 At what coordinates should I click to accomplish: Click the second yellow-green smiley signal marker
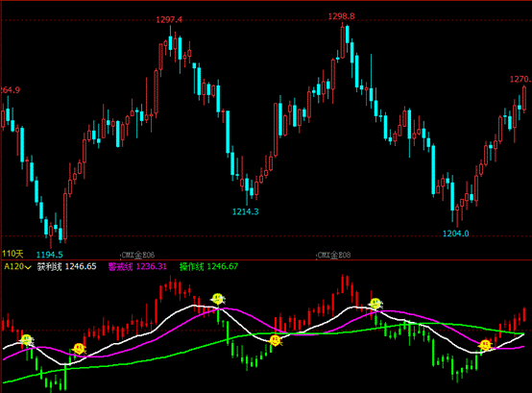218,299
